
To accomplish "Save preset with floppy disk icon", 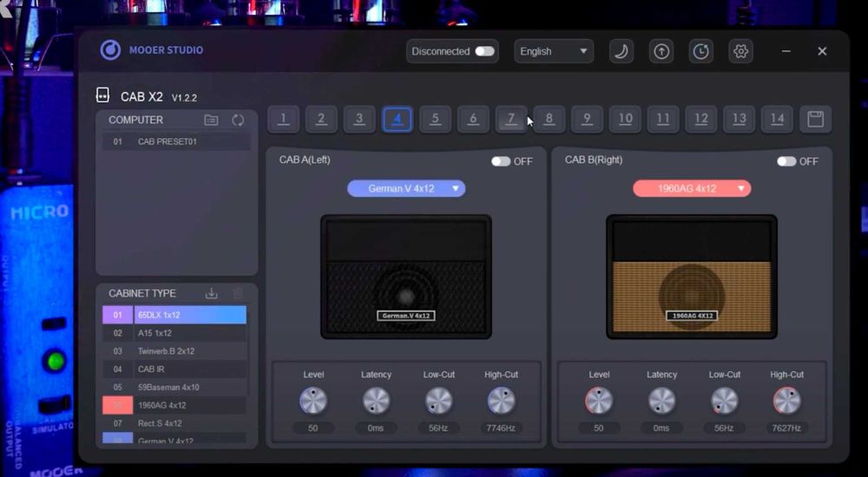I will coord(815,119).
